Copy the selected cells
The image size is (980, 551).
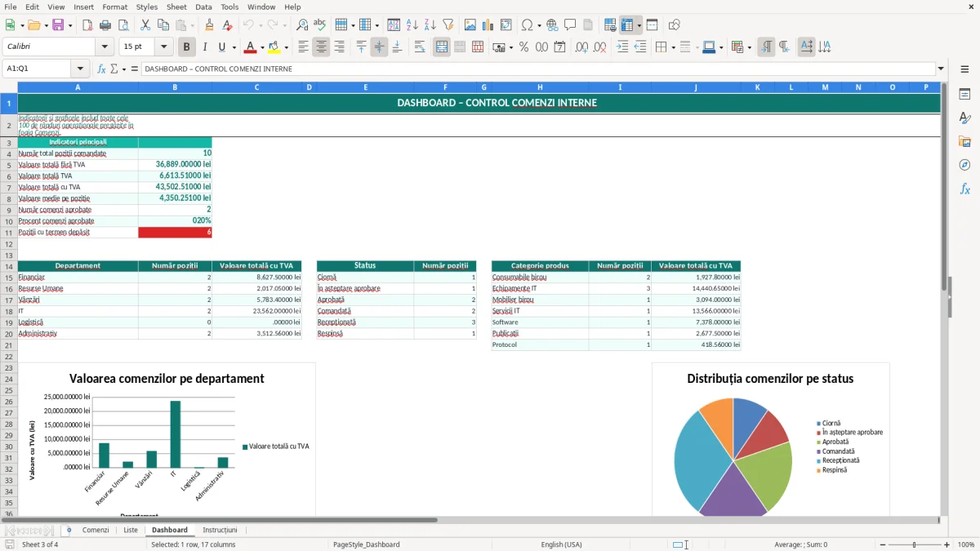(163, 25)
